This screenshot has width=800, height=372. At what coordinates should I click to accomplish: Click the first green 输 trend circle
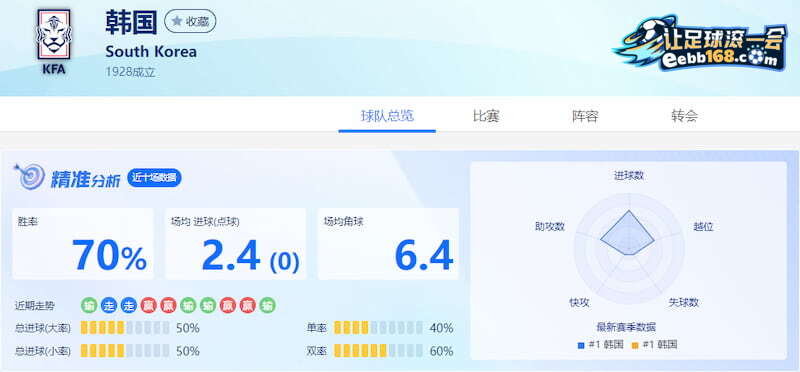pyautogui.click(x=89, y=305)
